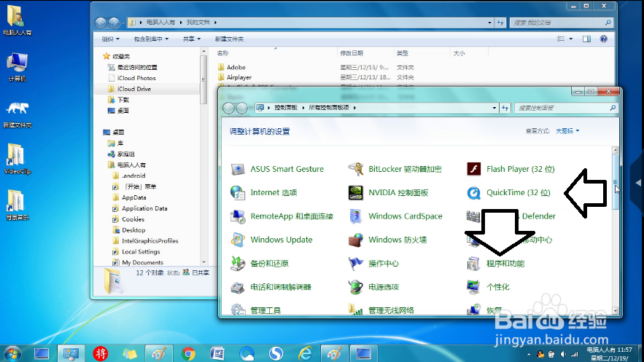Select iCloud Photos in navigation pane
This screenshot has height=362, width=644.
[x=136, y=78]
